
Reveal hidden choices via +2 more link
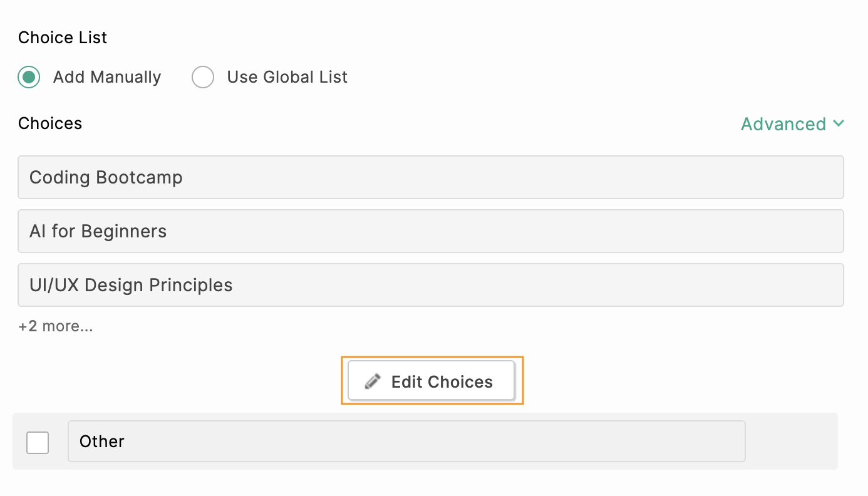[55, 326]
